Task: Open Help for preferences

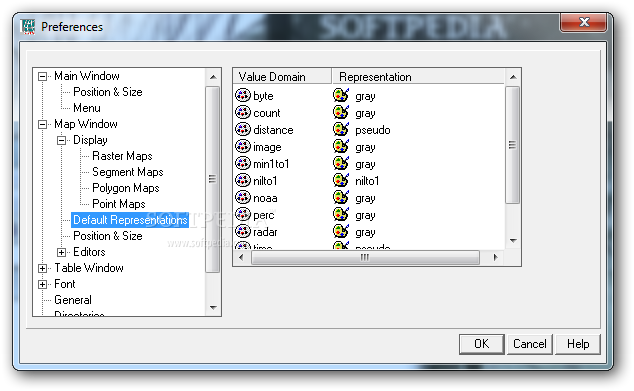Action: [578, 344]
